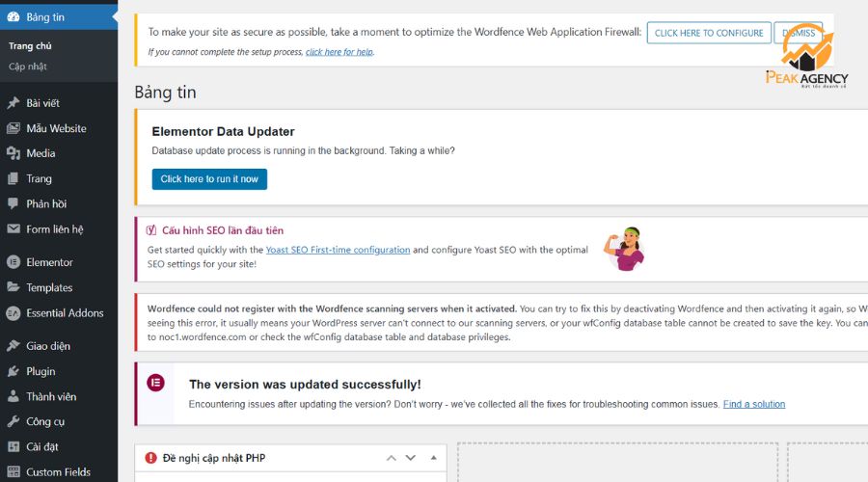
Task: Open the Bảng tin menu
Action: (x=59, y=17)
